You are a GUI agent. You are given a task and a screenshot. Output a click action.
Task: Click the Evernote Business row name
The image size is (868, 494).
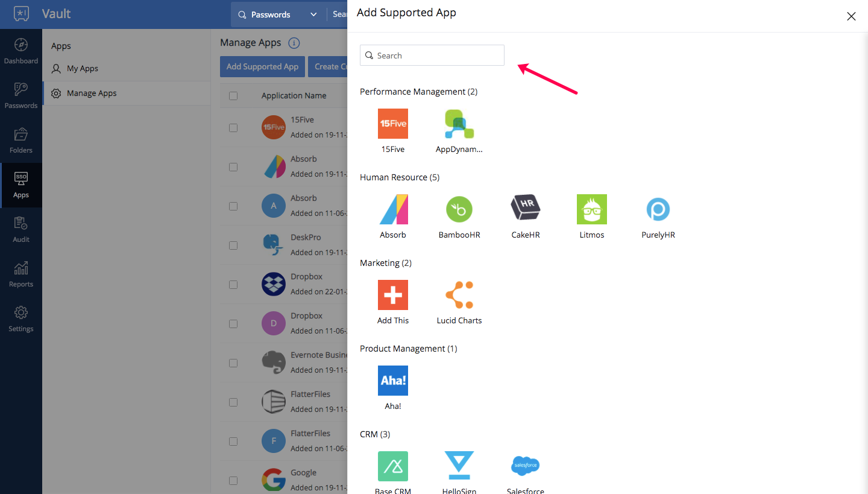click(x=319, y=355)
